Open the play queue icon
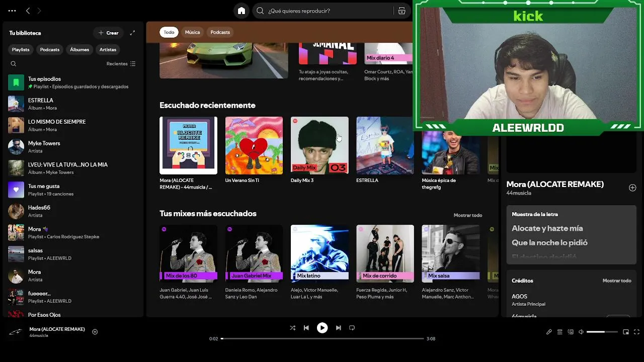This screenshot has height=362, width=644. [559, 332]
